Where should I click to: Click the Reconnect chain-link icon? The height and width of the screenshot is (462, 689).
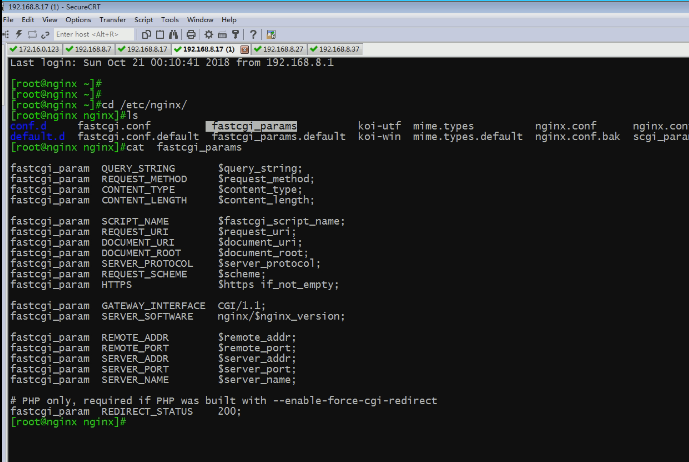pyautogui.click(x=45, y=34)
